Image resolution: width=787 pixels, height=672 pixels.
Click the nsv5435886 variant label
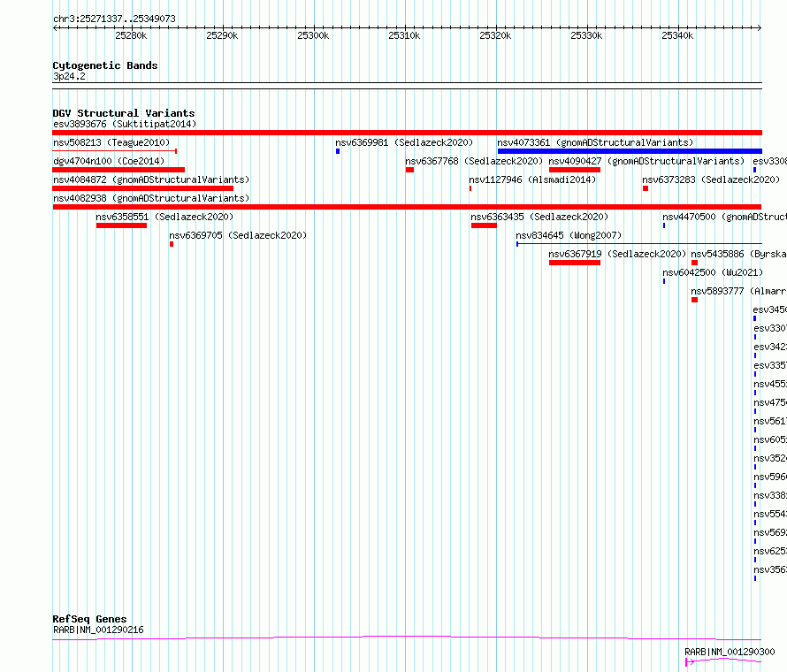(x=738, y=254)
